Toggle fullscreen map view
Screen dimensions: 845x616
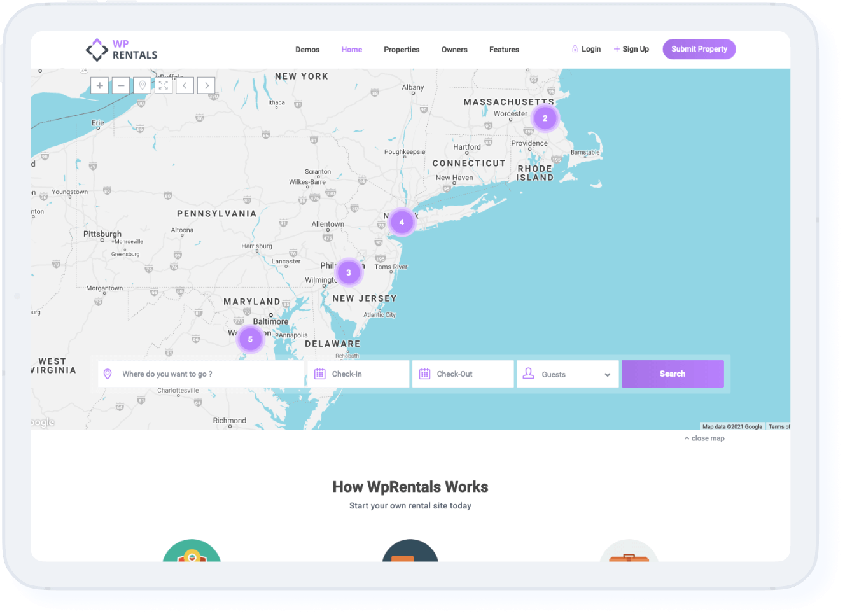164,85
